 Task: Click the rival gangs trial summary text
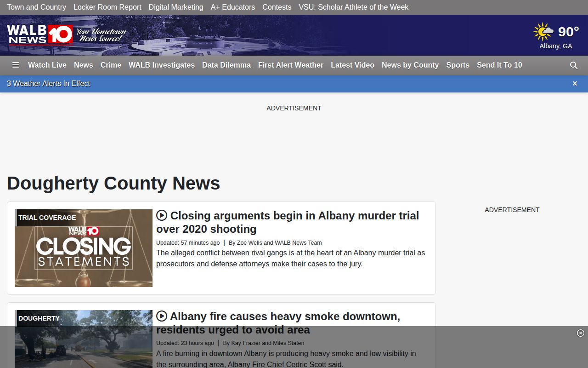coord(290,258)
